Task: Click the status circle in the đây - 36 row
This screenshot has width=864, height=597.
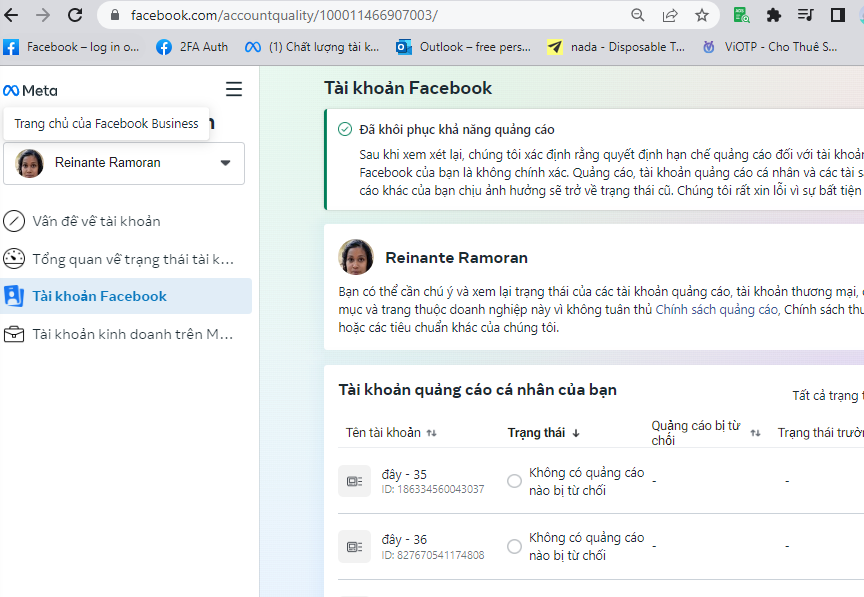Action: click(514, 546)
